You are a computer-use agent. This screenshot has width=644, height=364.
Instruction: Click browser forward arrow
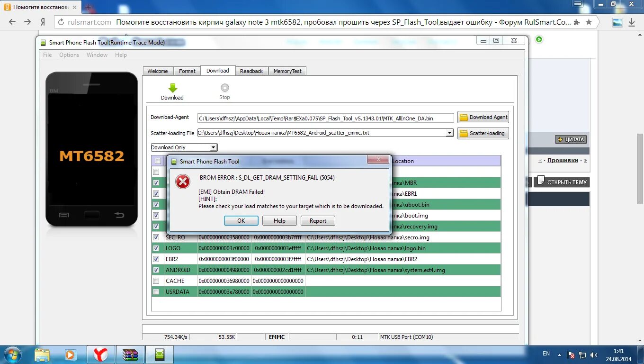click(x=27, y=22)
